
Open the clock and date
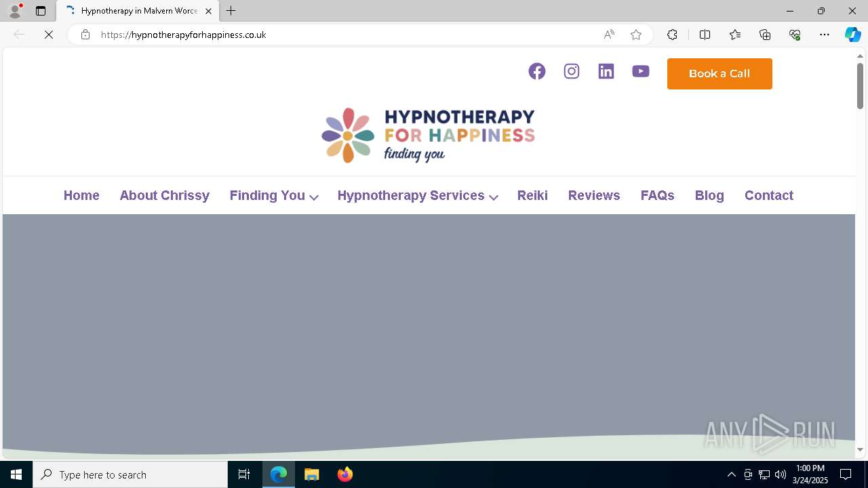pos(810,474)
